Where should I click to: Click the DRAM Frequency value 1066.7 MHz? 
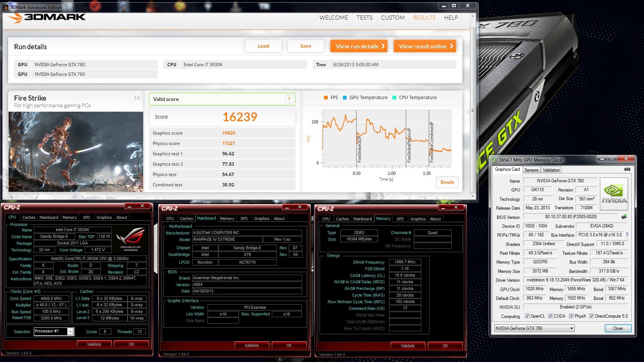(405, 262)
